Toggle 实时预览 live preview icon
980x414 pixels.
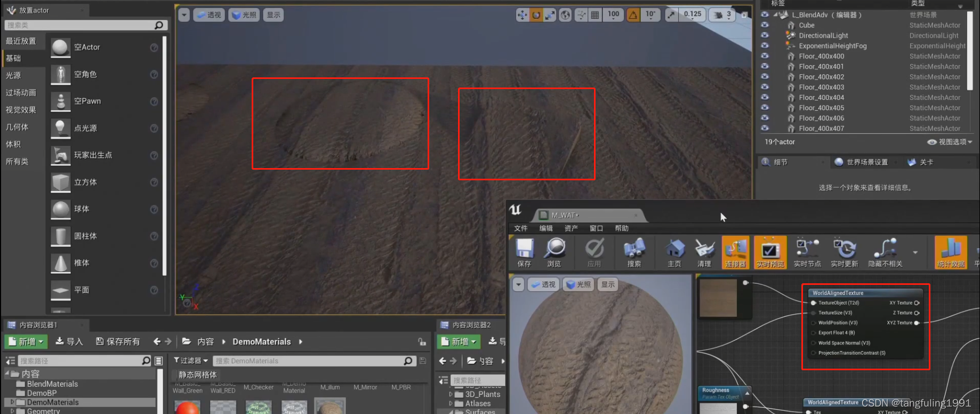pos(770,252)
